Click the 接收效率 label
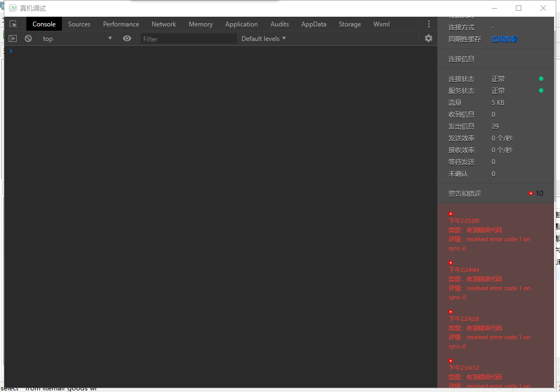This screenshot has width=560, height=392. coord(461,150)
